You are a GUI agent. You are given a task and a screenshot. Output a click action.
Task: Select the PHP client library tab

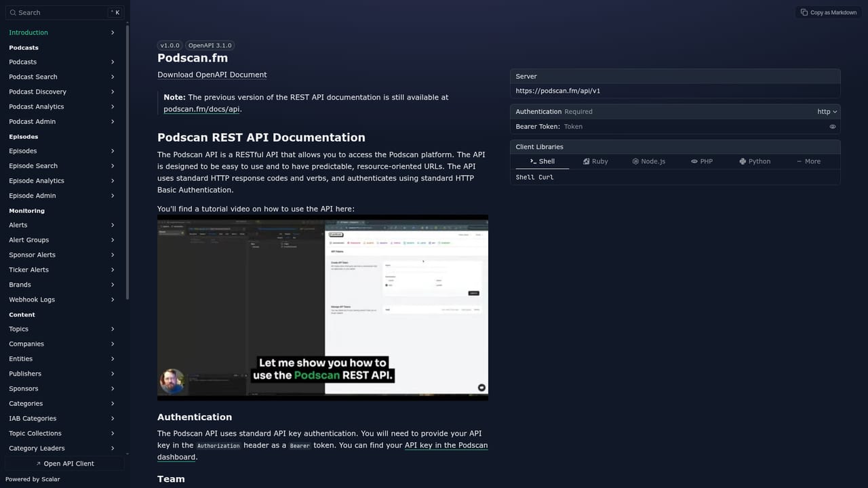click(x=702, y=161)
